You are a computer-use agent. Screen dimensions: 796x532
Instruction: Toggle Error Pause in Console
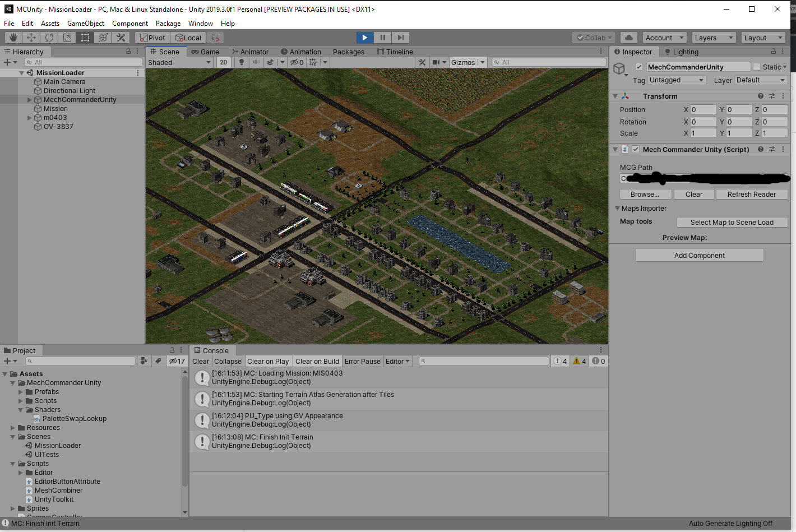tap(363, 361)
